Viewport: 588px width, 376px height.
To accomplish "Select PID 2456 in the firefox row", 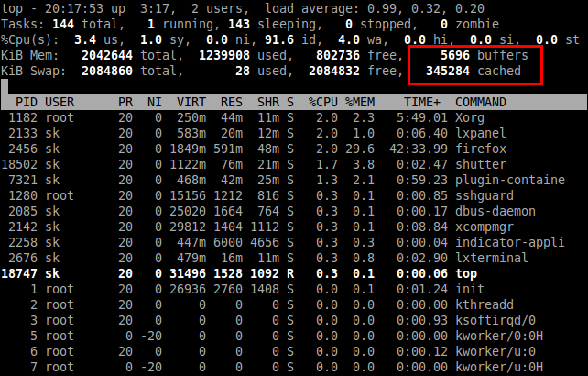I will coord(23,149).
